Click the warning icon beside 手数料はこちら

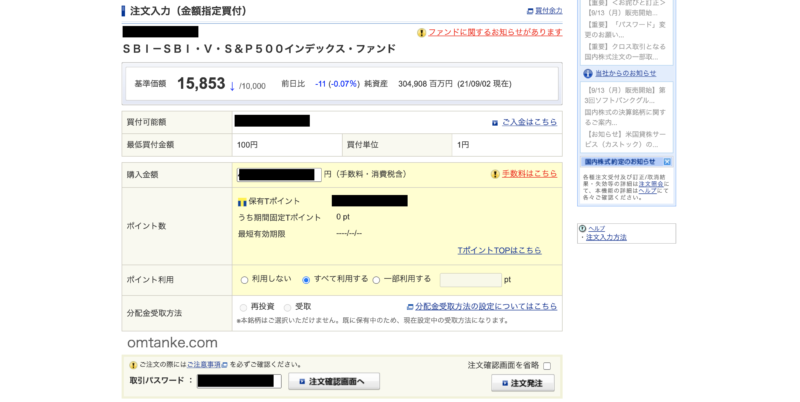495,174
